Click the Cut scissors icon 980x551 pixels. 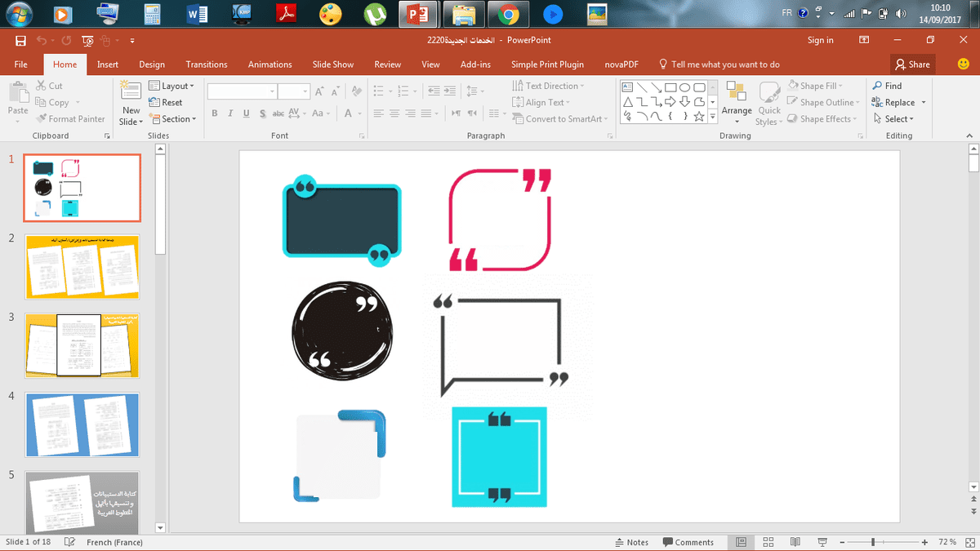click(42, 86)
